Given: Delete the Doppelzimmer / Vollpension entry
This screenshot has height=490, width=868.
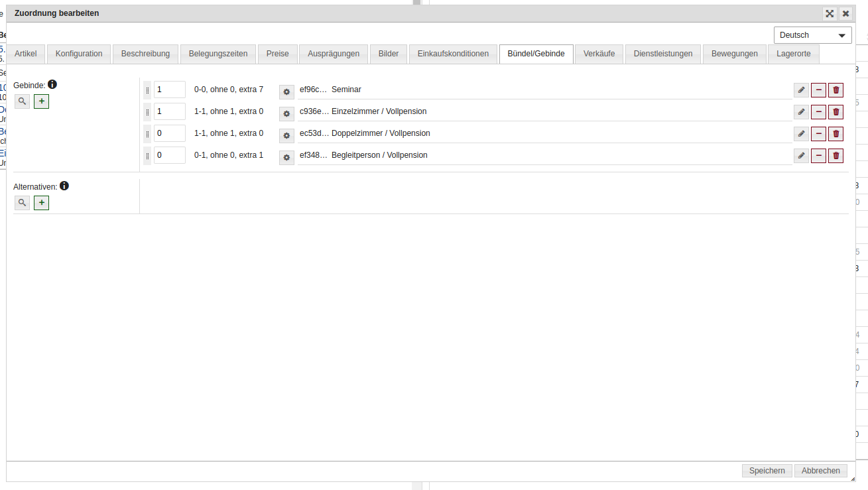Looking at the screenshot, I should click(x=836, y=134).
